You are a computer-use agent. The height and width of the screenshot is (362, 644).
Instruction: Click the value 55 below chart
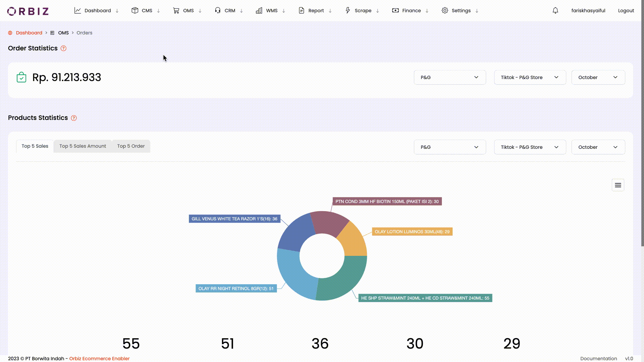tap(131, 344)
